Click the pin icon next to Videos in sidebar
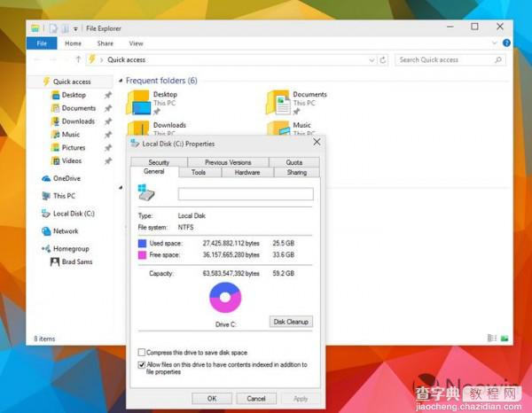Viewport: 532px width, 413px height. [108, 161]
